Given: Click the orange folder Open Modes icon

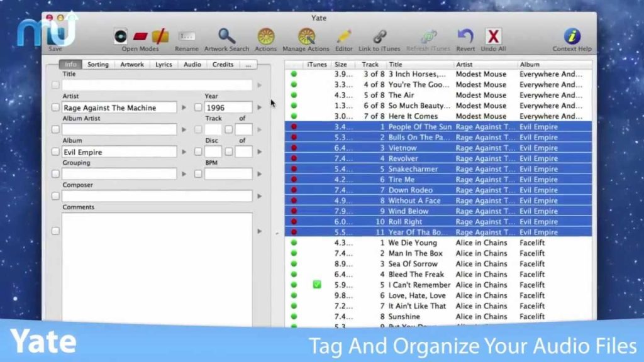Looking at the screenshot, I should (x=160, y=36).
